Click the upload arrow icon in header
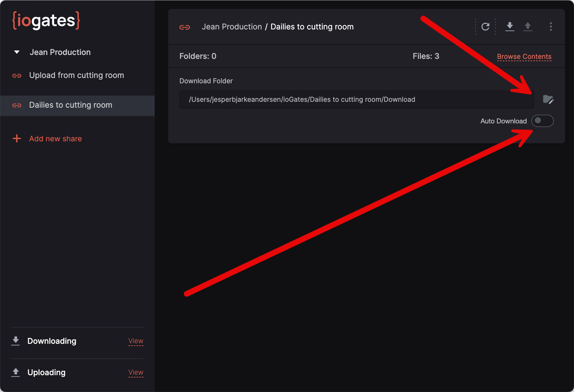The height and width of the screenshot is (392, 574). 527,27
